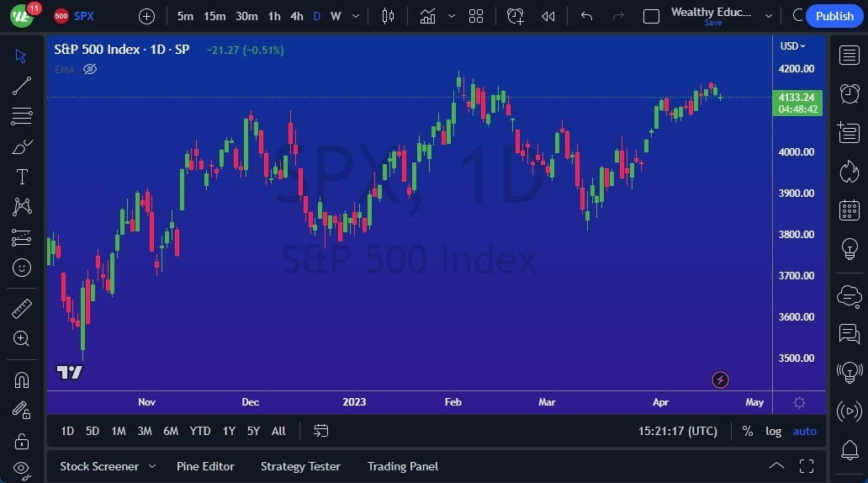The height and width of the screenshot is (483, 868).
Task: Open the Indicators menu
Action: pyautogui.click(x=427, y=17)
